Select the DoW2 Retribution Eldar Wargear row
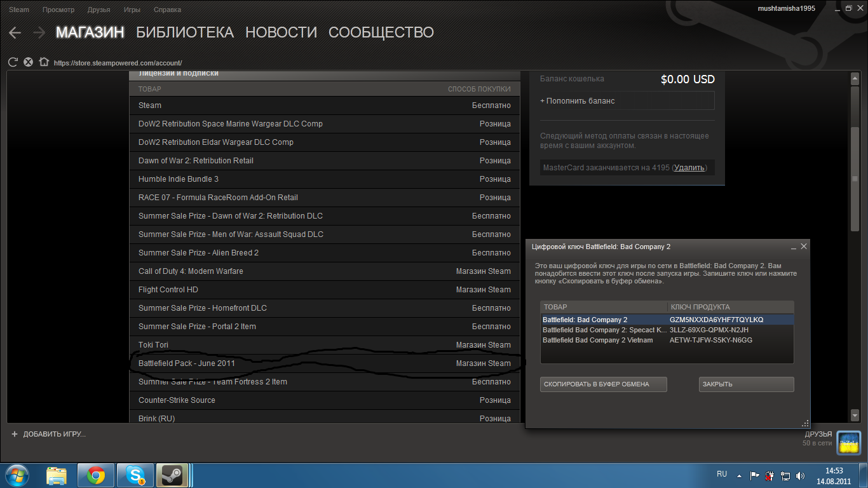This screenshot has height=488, width=868. point(325,142)
